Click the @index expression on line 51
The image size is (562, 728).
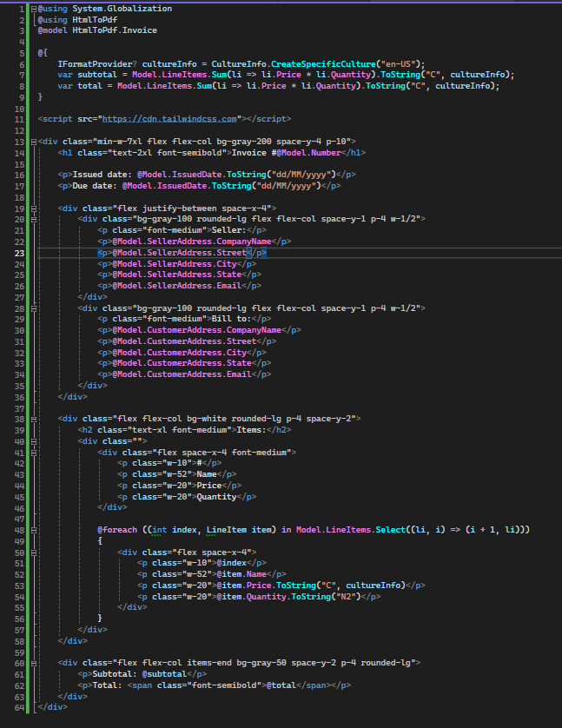232,563
